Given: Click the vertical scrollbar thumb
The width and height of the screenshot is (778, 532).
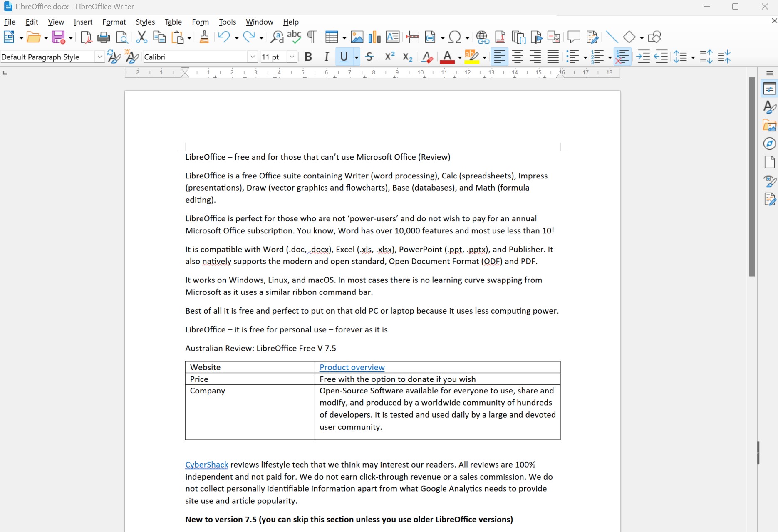Looking at the screenshot, I should (752, 177).
